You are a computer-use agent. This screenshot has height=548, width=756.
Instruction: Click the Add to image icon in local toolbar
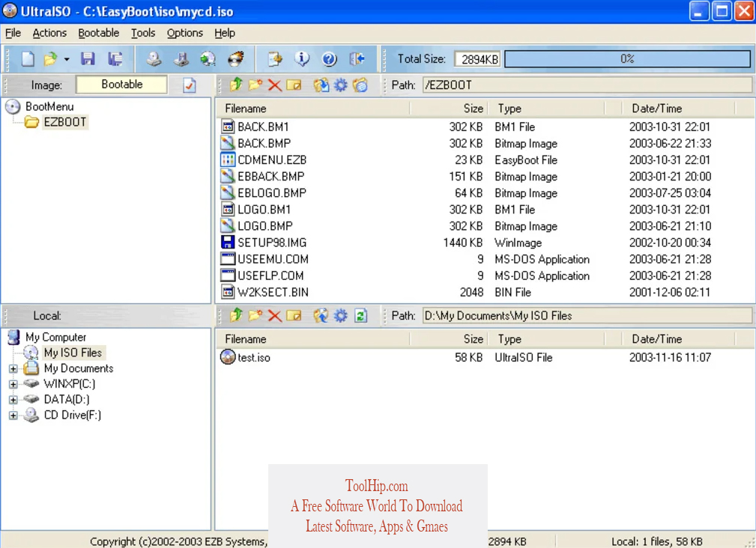pos(321,315)
